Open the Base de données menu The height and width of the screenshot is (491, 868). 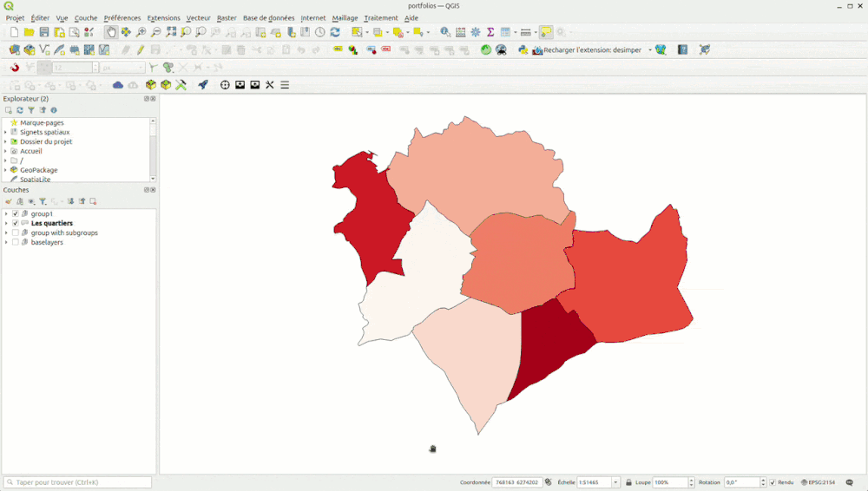(268, 17)
